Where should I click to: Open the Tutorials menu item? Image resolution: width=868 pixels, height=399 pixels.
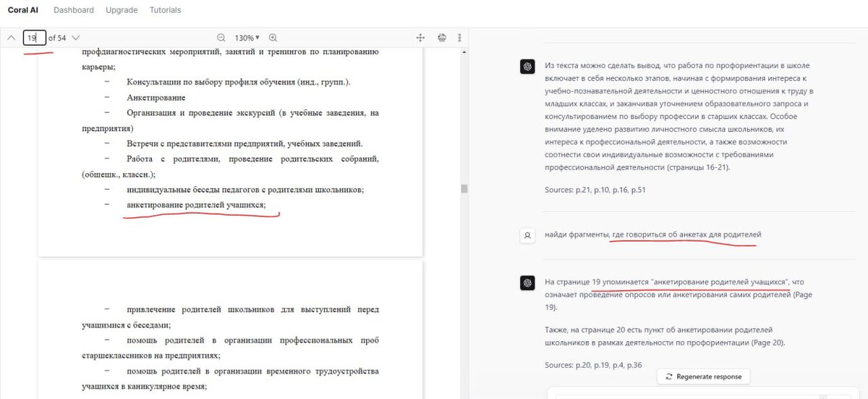coord(165,10)
